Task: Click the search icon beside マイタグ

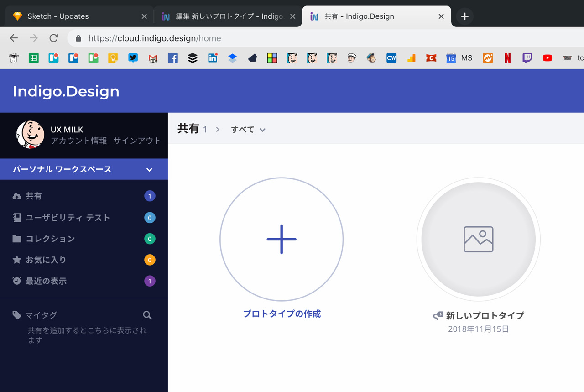Action: click(147, 315)
